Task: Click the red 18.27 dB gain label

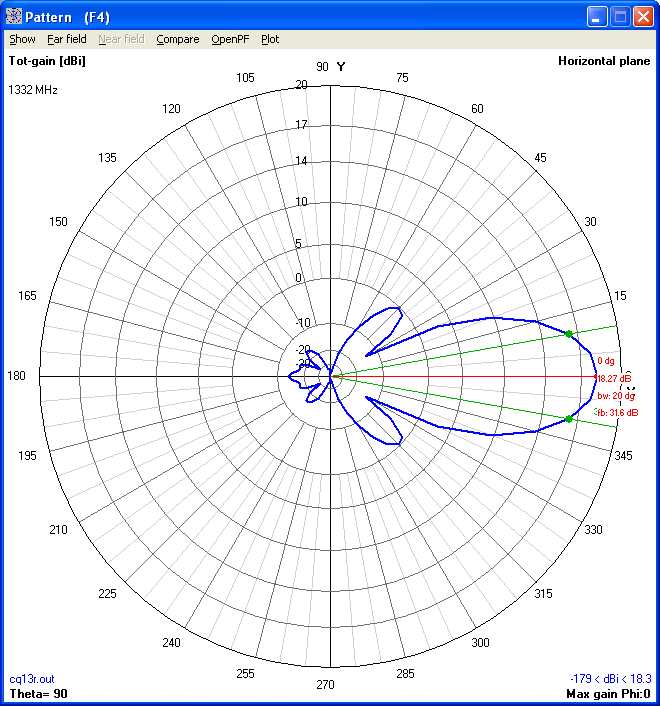Action: (x=613, y=379)
